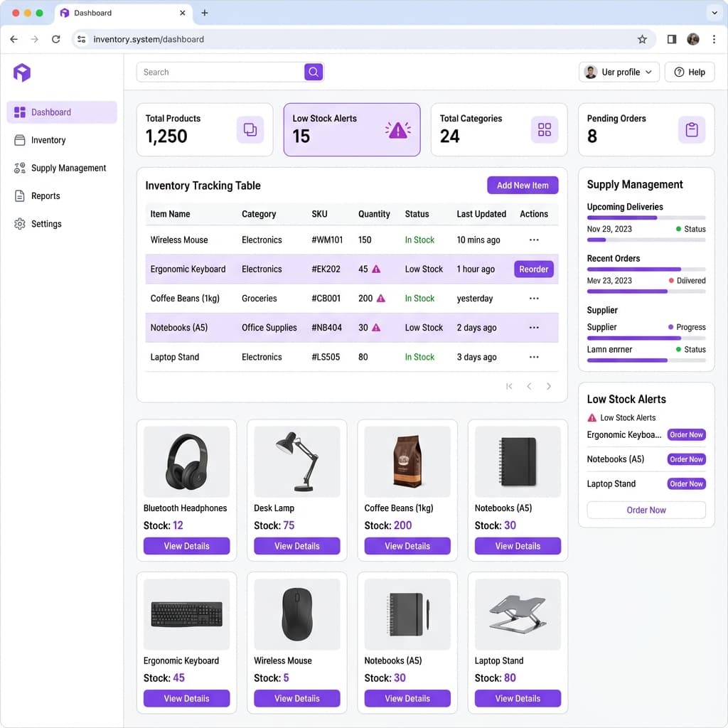Open actions menu for Laptop Stand row
This screenshot has width=728, height=728.
point(534,357)
